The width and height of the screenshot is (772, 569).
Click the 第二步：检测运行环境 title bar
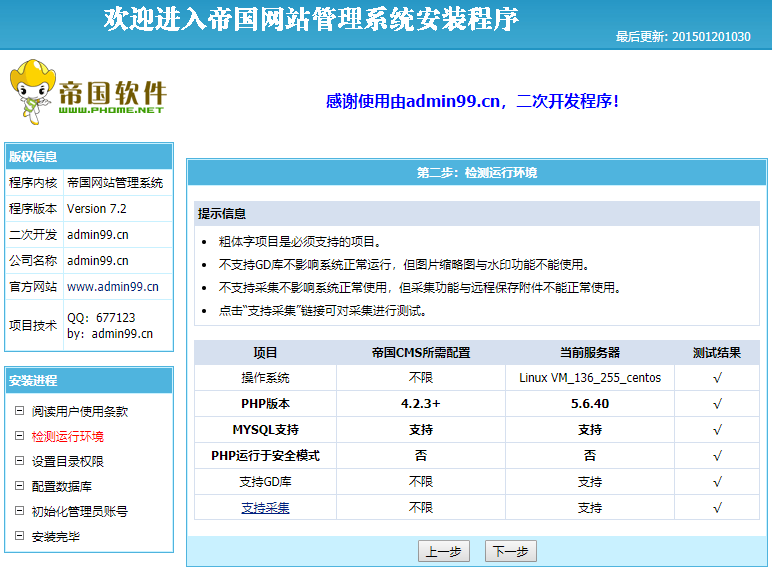[477, 173]
